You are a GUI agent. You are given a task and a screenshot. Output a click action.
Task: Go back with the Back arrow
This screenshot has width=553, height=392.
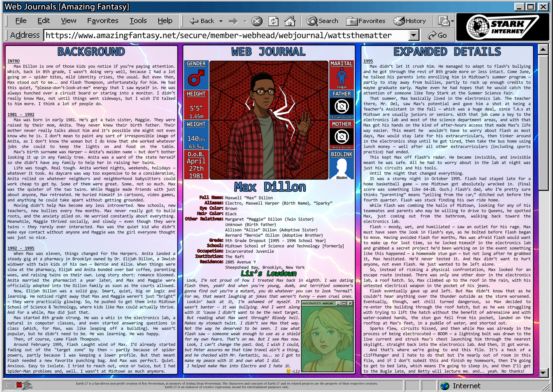coord(202,21)
